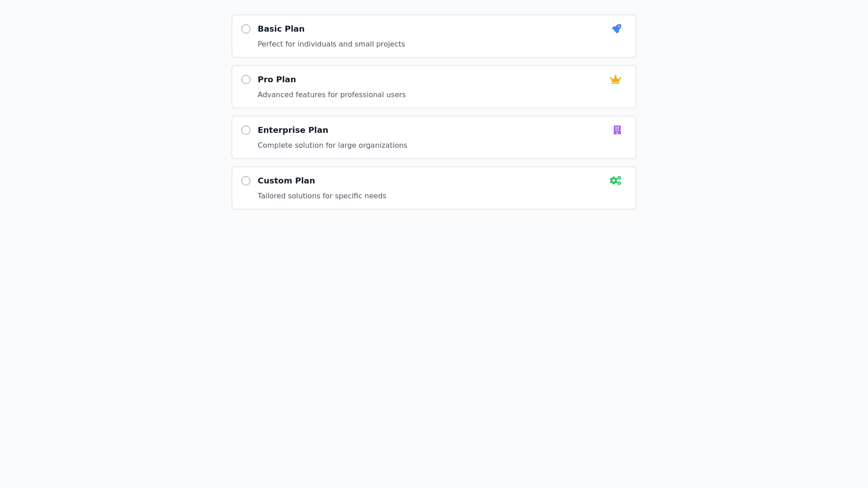
Task: Click "Complete solution for large organizations" description
Action: pos(332,145)
